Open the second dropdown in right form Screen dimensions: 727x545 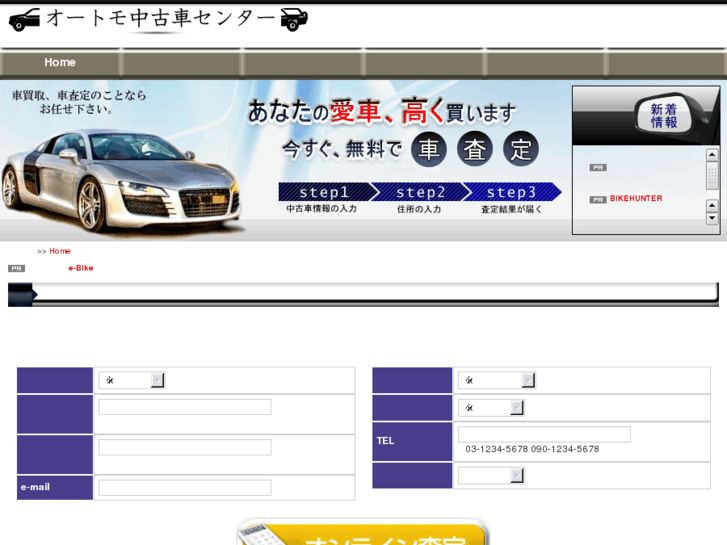click(491, 408)
